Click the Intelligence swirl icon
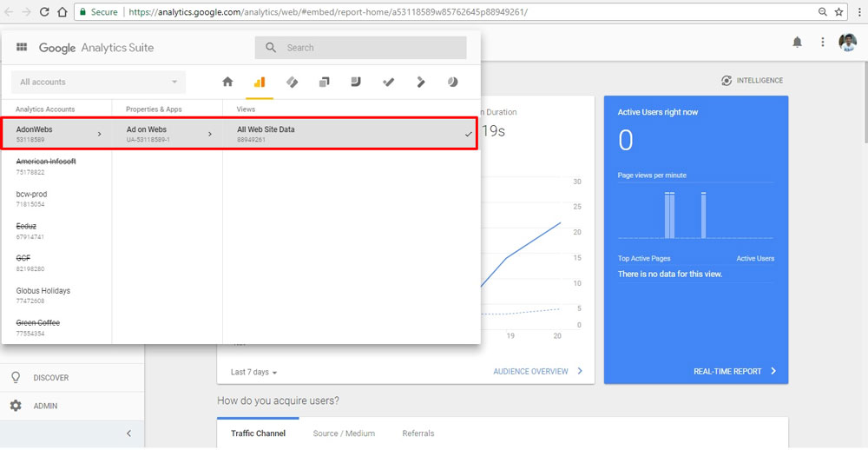The height and width of the screenshot is (450, 868). pyautogui.click(x=727, y=81)
